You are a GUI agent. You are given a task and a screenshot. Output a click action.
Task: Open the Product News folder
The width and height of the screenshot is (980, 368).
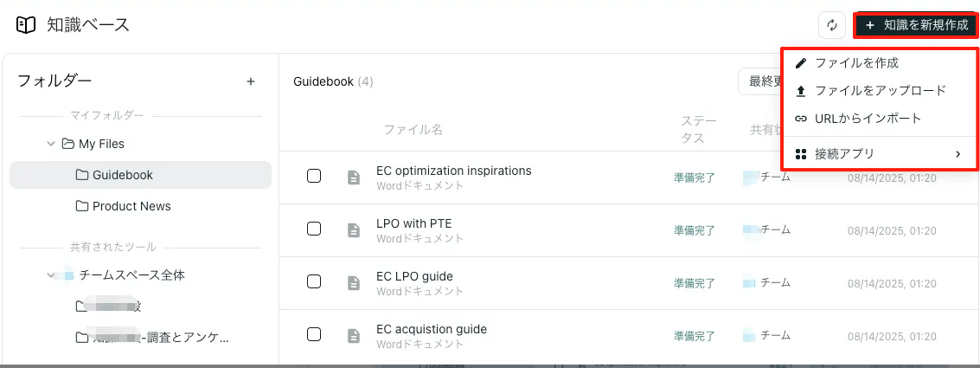[x=131, y=206]
